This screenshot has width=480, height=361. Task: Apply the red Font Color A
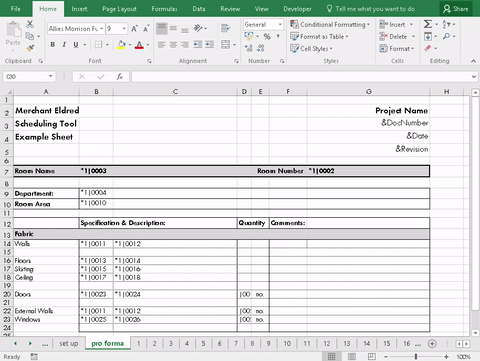coord(139,45)
